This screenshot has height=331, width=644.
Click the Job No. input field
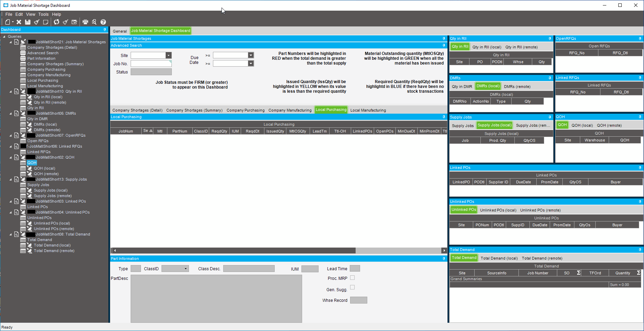coord(151,64)
